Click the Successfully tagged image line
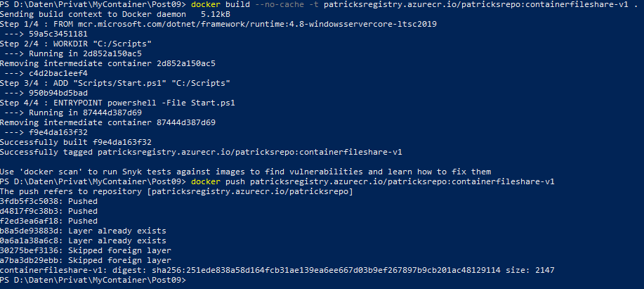 201,153
